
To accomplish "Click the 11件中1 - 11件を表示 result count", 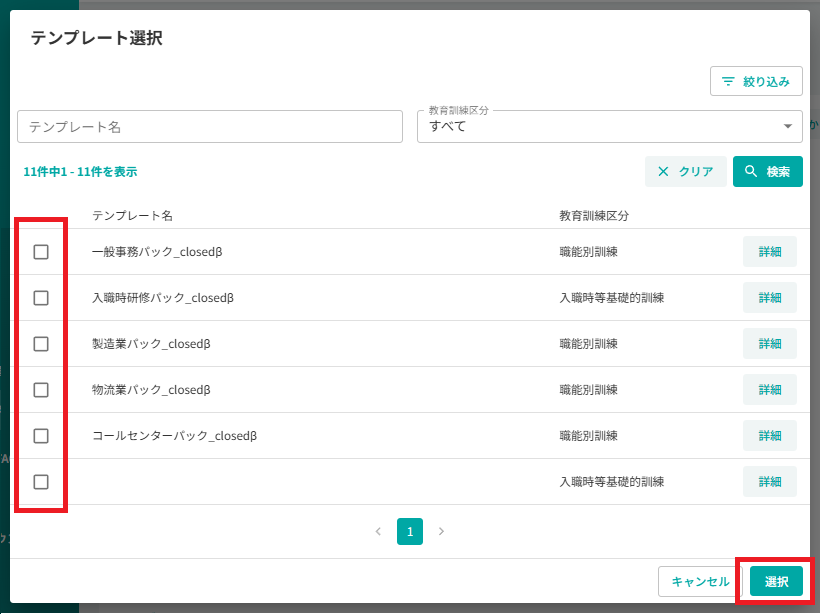I will coord(81,172).
